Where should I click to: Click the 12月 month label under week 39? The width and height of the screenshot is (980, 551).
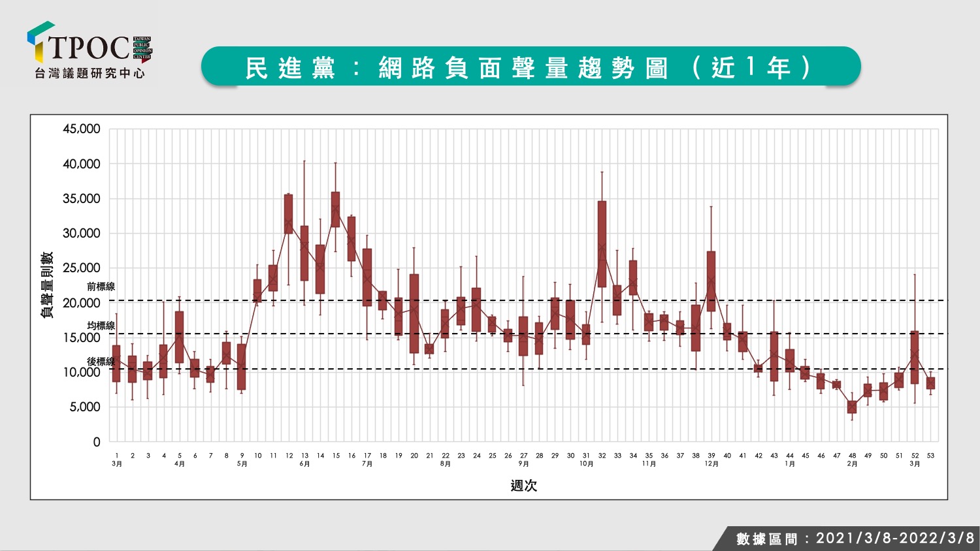point(711,464)
